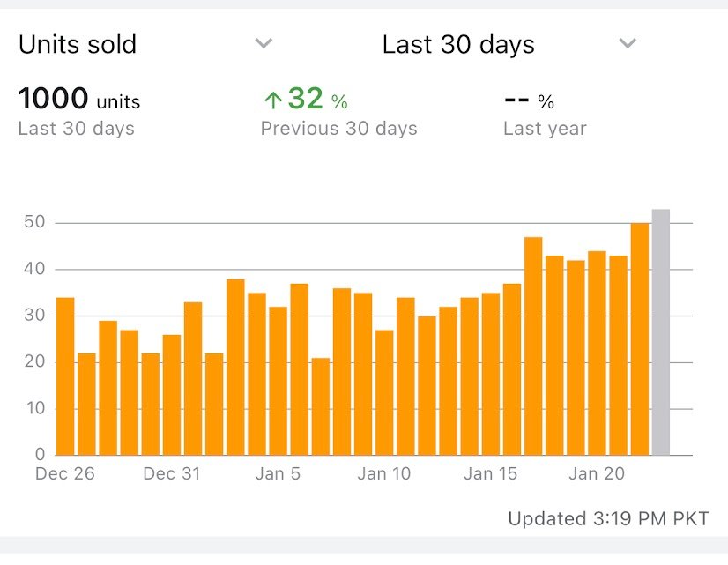Click the Previous 30 days label
The image size is (728, 565).
(338, 128)
